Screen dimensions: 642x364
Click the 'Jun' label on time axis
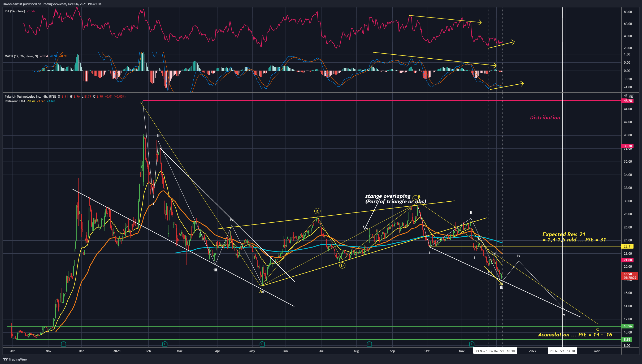coord(285,351)
